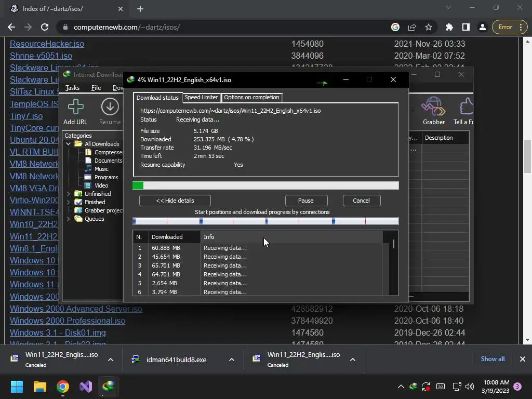Pause the Win11 ISO download
The image size is (532, 399).
(x=305, y=201)
